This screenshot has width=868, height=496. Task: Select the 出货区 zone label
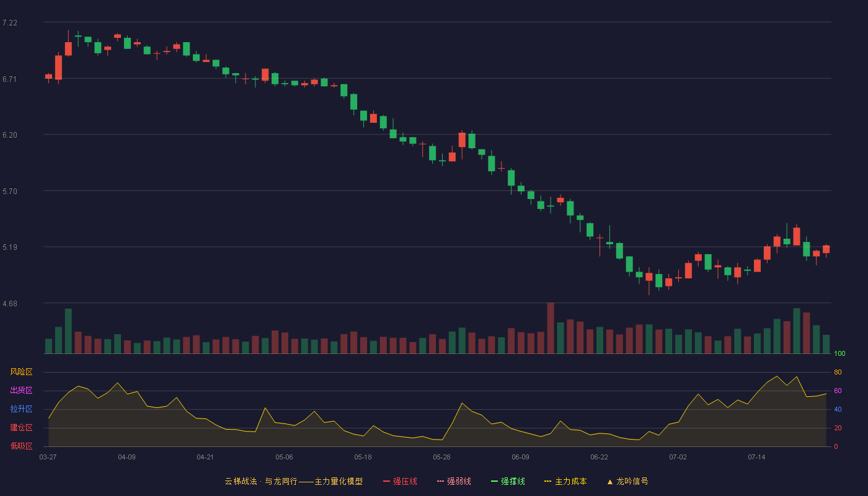tap(21, 391)
